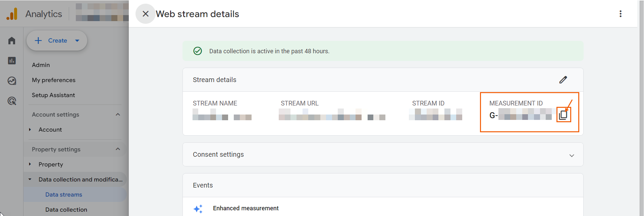The height and width of the screenshot is (216, 644).
Task: Collapse the Account settings section
Action: coord(118,115)
